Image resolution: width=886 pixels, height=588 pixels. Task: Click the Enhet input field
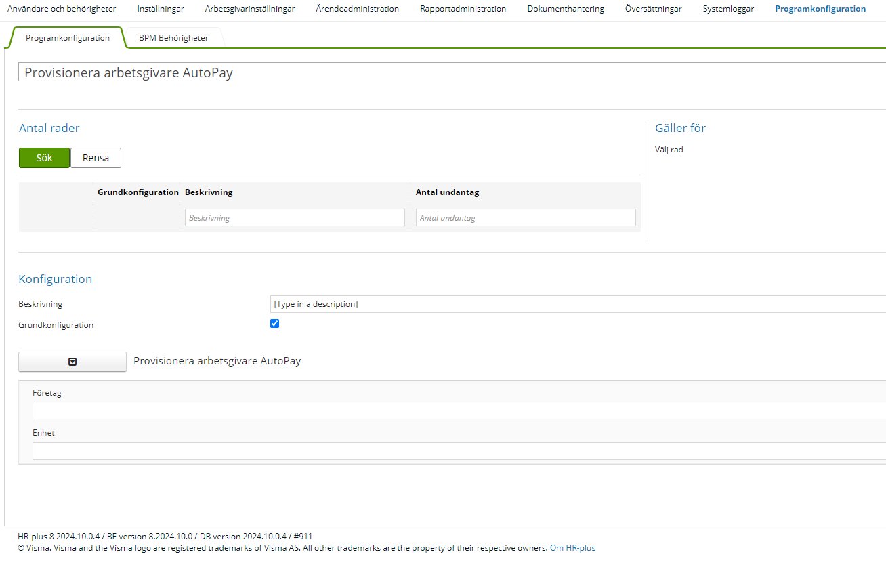pyautogui.click(x=459, y=451)
